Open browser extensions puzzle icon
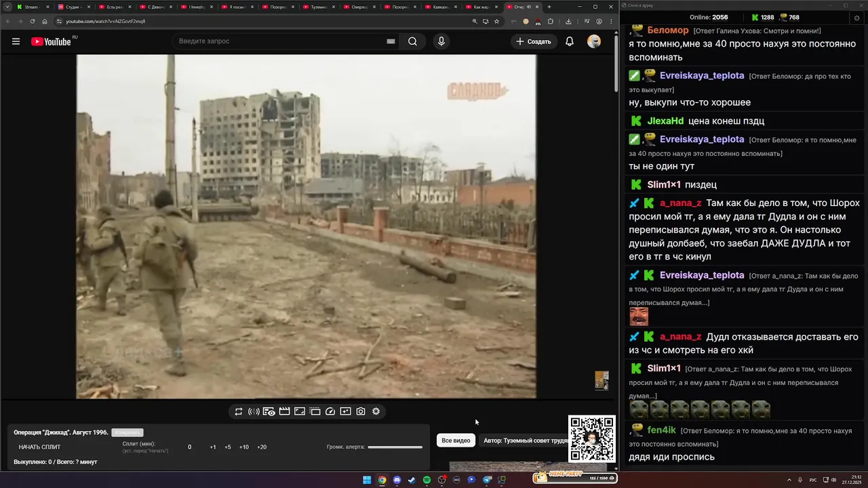The width and height of the screenshot is (868, 488). tap(551, 21)
